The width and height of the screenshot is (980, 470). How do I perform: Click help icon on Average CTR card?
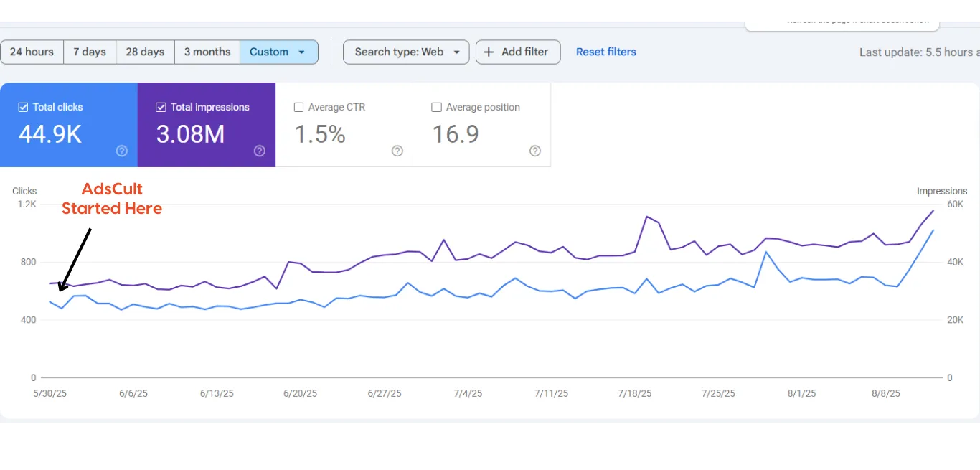point(397,151)
